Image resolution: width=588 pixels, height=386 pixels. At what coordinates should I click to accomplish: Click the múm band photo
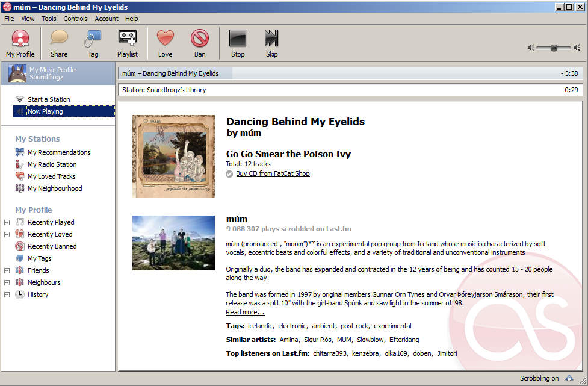tap(173, 243)
